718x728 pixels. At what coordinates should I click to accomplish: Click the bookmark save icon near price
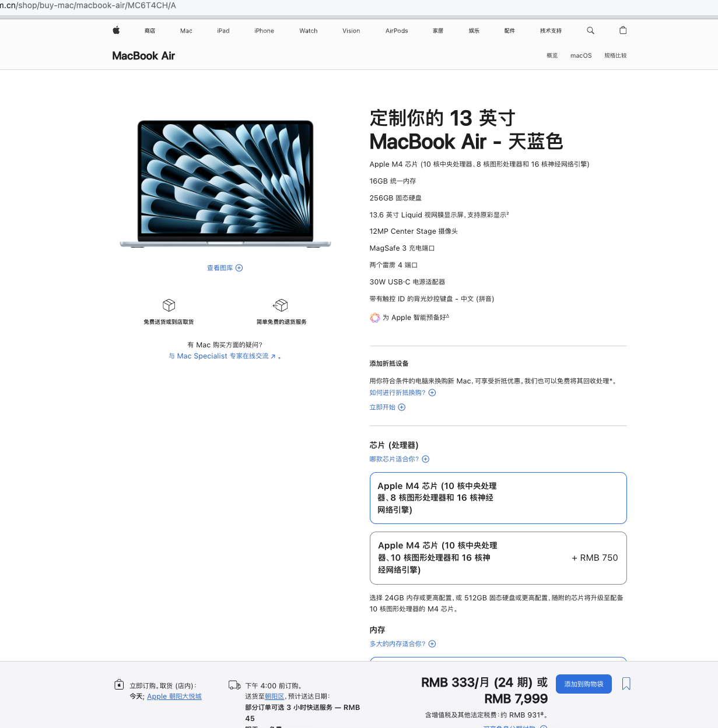(626, 684)
